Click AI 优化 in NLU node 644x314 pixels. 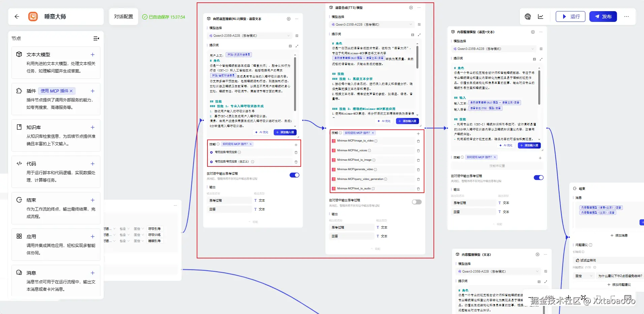pos(262,132)
